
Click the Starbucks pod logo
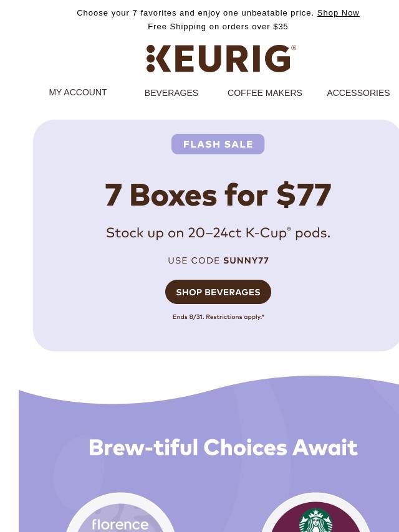coord(316,520)
